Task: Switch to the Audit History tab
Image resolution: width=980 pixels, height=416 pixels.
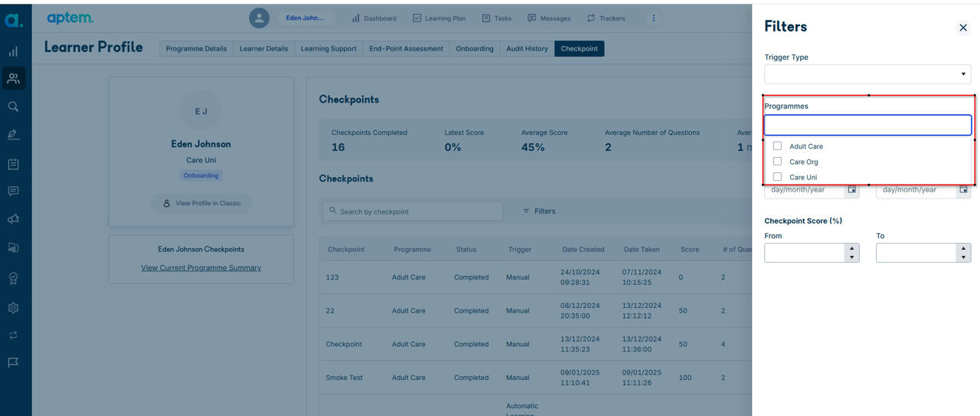Action: click(x=527, y=48)
